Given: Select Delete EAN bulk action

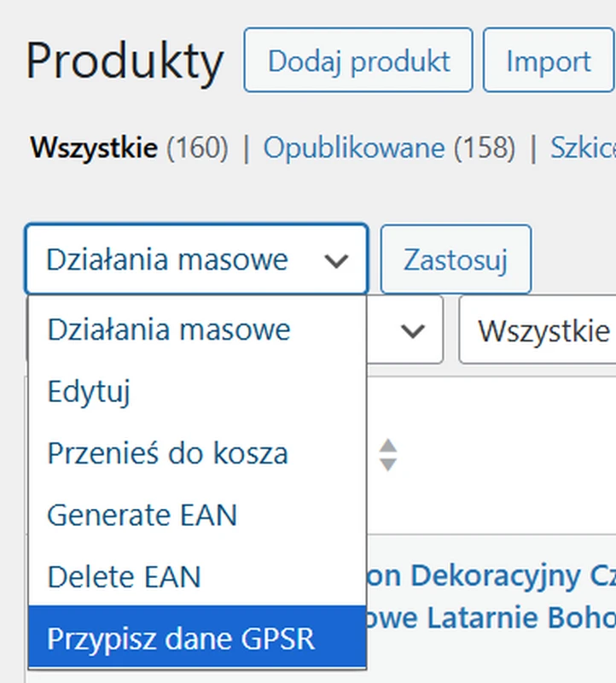Looking at the screenshot, I should click(x=124, y=576).
